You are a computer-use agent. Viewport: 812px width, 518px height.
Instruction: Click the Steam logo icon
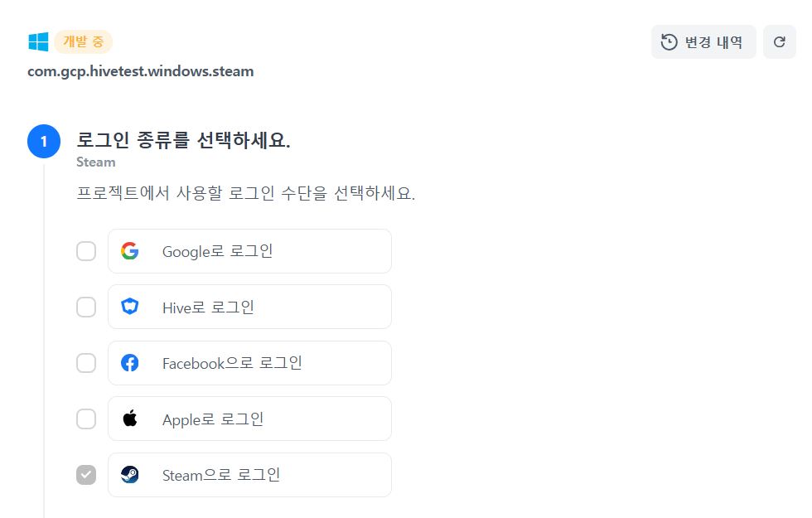(129, 475)
